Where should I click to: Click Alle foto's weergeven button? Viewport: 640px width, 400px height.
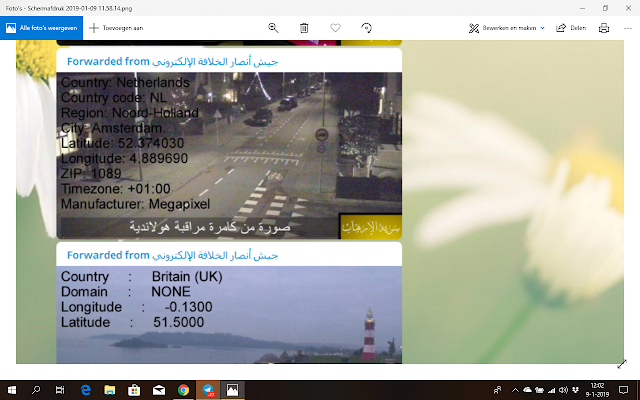(41, 28)
